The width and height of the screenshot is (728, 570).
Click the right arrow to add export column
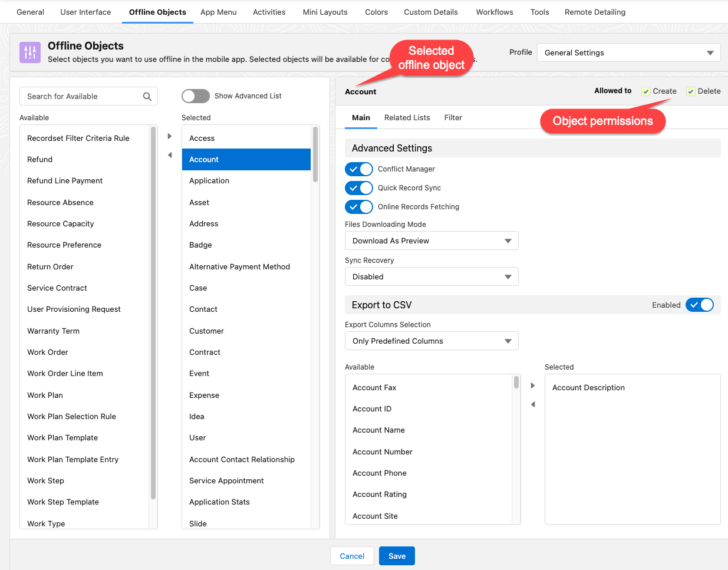[532, 385]
